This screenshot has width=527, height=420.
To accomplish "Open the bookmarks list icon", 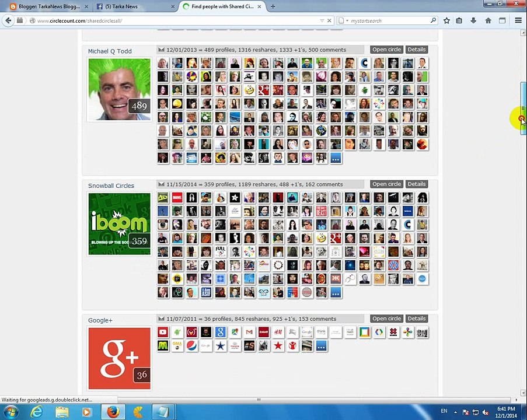I will [459, 20].
